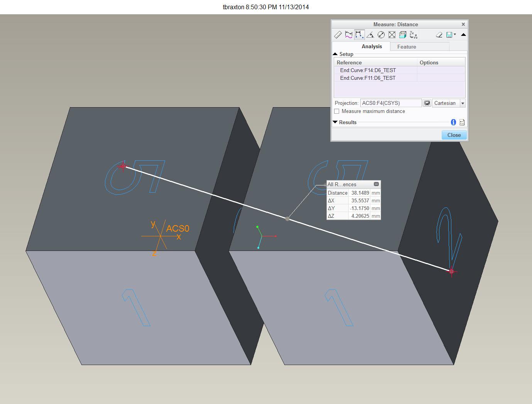Click the results options sheet icon
Image resolution: width=532 pixels, height=404 pixels.
point(462,122)
